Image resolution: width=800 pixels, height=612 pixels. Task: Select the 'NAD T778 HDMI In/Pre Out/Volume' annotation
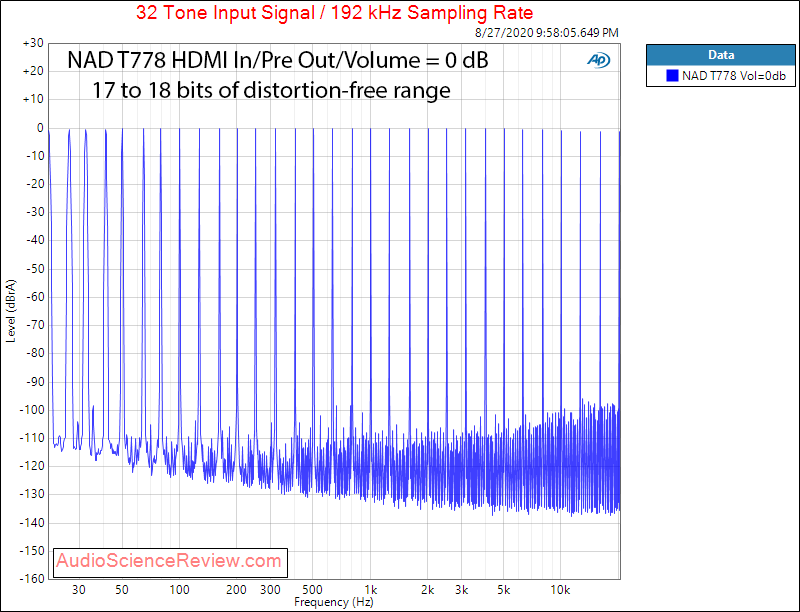click(278, 60)
